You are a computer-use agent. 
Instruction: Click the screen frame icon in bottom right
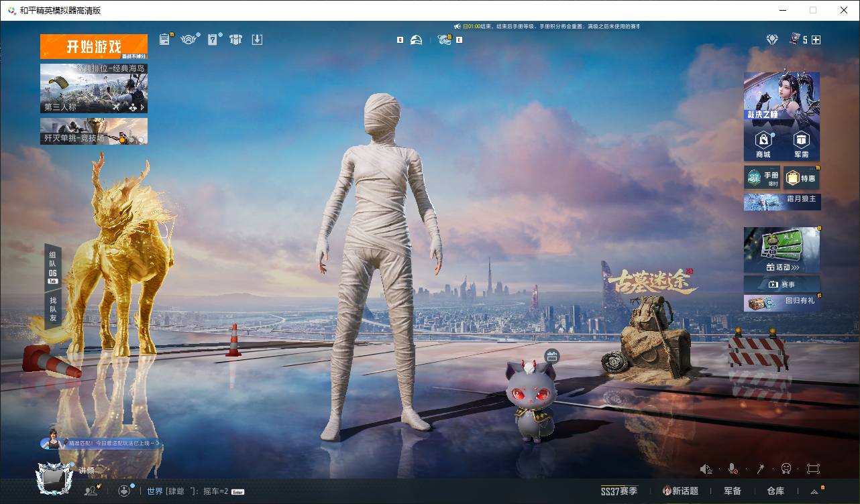pos(814,469)
